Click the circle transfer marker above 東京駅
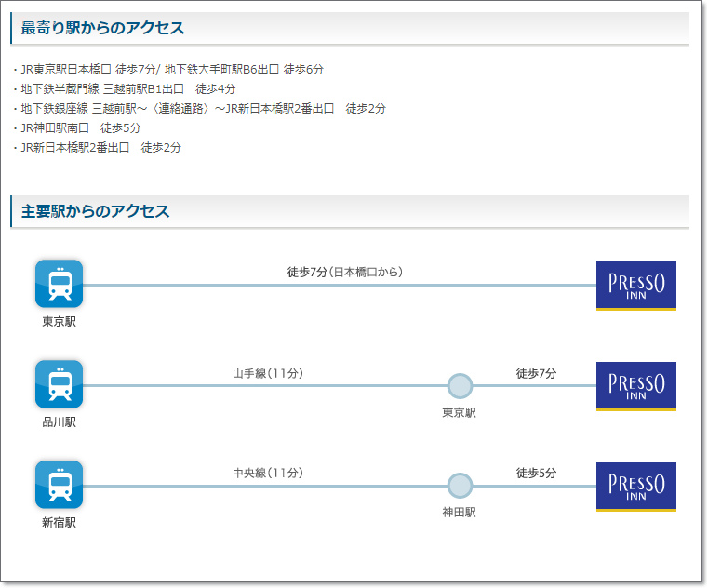The width and height of the screenshot is (708, 588). 460,386
